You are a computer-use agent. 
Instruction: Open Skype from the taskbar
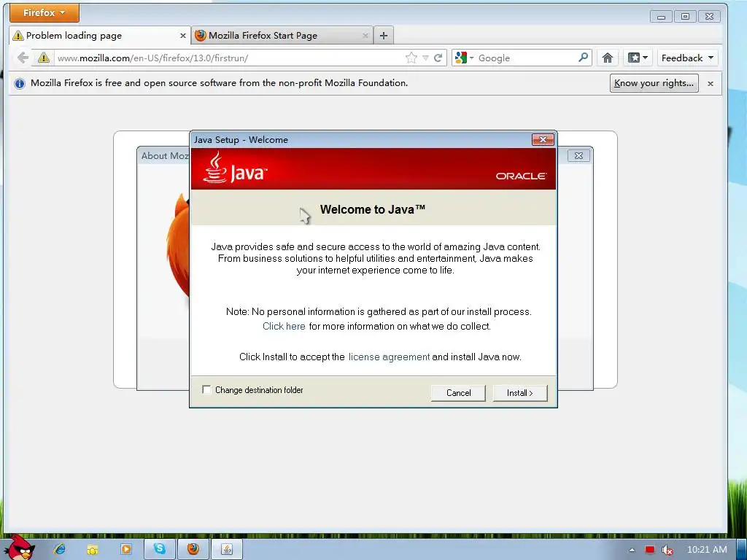[160, 549]
